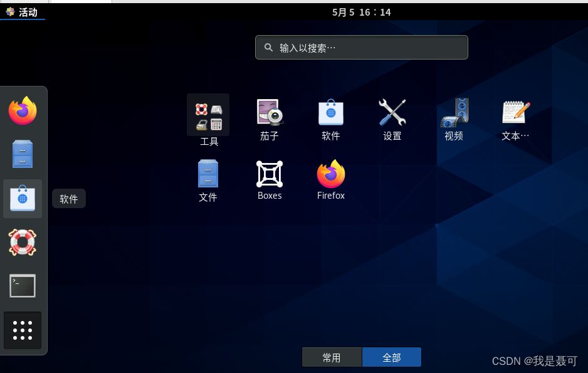Image resolution: width=588 pixels, height=373 pixels.
Task: Open the 工具 application folder
Action: click(208, 114)
